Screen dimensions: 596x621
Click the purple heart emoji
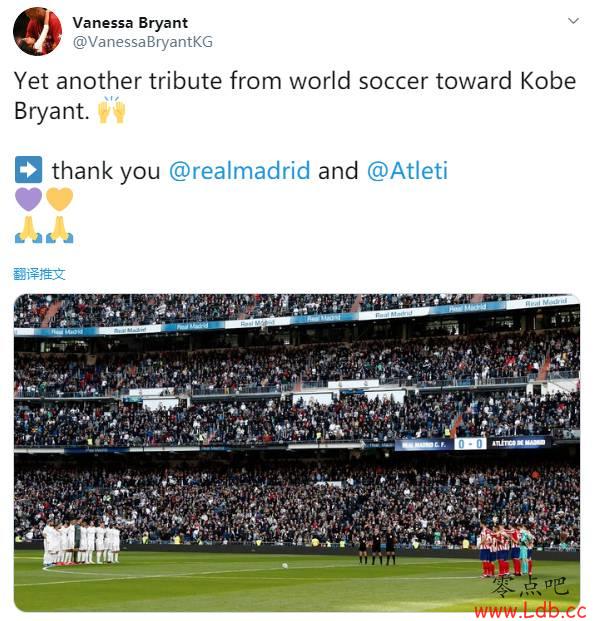click(29, 199)
